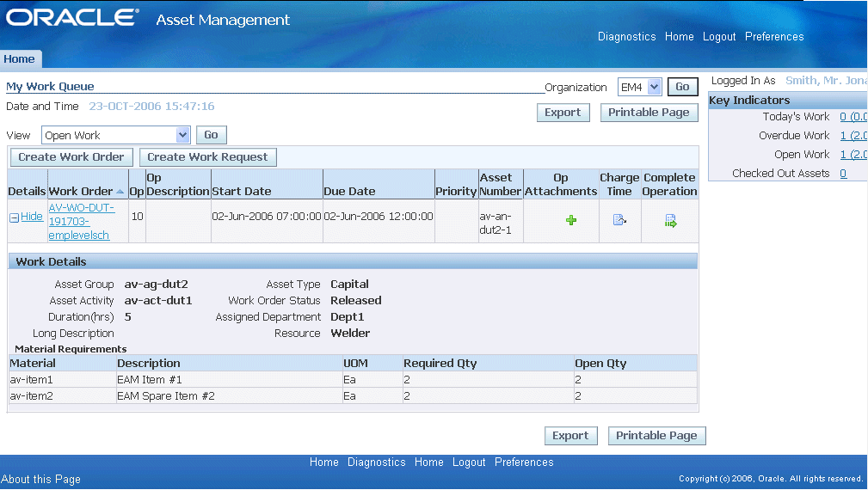Viewport: 868px width, 490px height.
Task: Click the due date 02-Jun-2006 12:00:00
Action: pos(379,217)
